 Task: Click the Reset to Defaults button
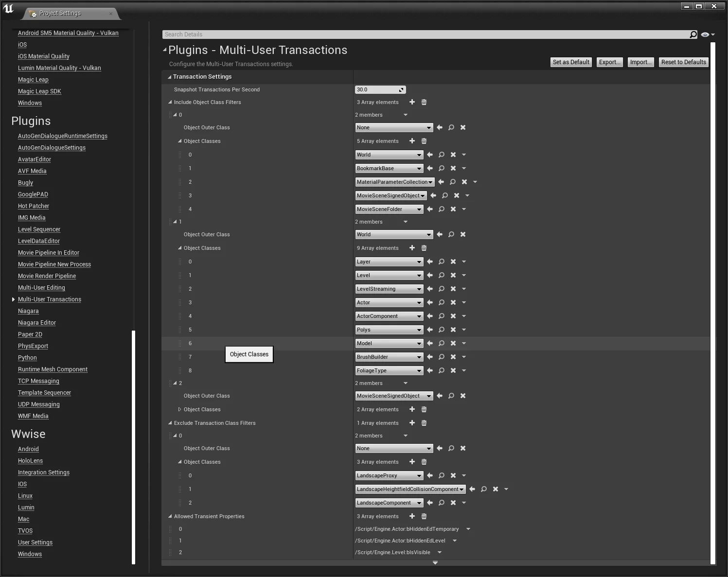point(683,62)
